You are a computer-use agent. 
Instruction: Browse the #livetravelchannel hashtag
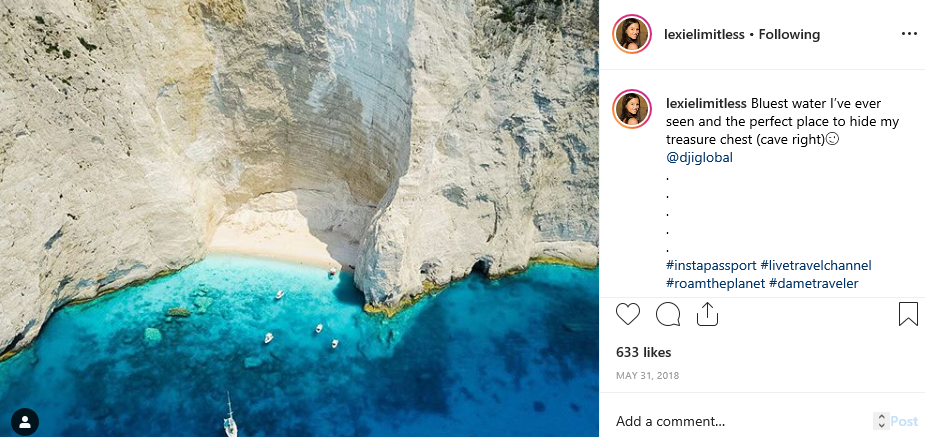click(816, 265)
